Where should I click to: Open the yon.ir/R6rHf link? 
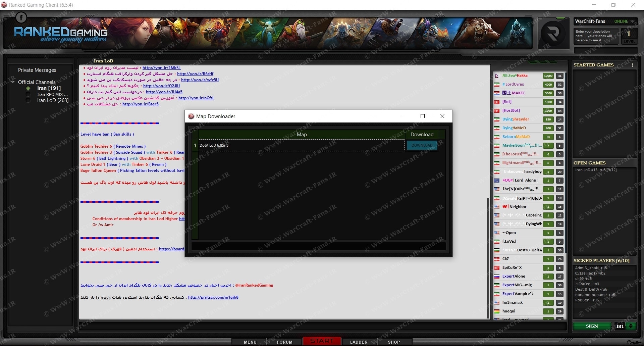click(x=195, y=74)
